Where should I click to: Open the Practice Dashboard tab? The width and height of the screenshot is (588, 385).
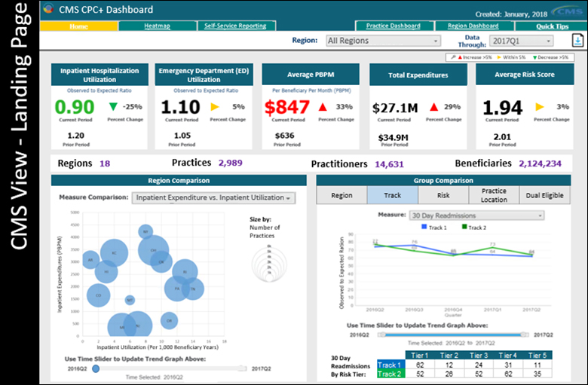coord(394,26)
